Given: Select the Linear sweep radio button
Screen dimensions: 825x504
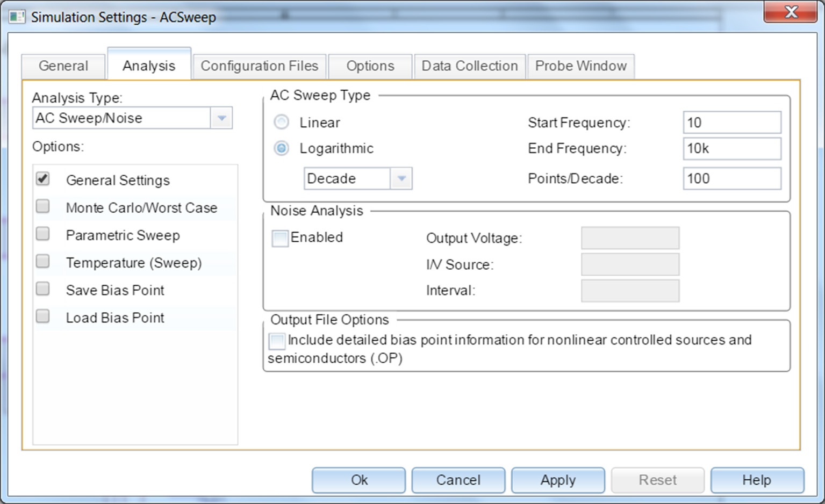Looking at the screenshot, I should point(281,123).
